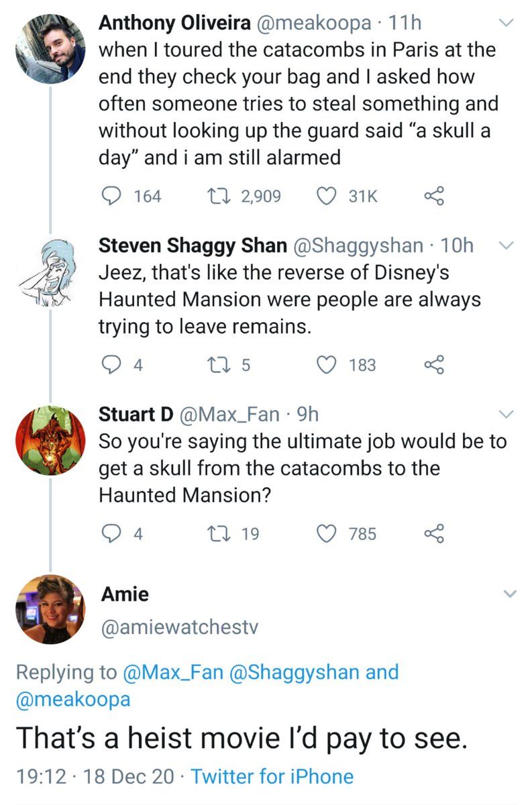Image resolution: width=532 pixels, height=805 pixels.
Task: Open the @amiewatchestv handle
Action: click(x=179, y=627)
